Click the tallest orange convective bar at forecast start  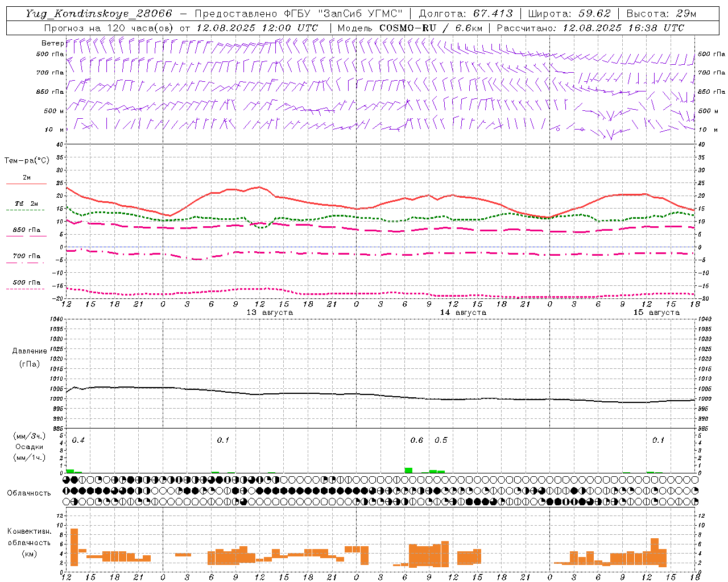pos(74,547)
